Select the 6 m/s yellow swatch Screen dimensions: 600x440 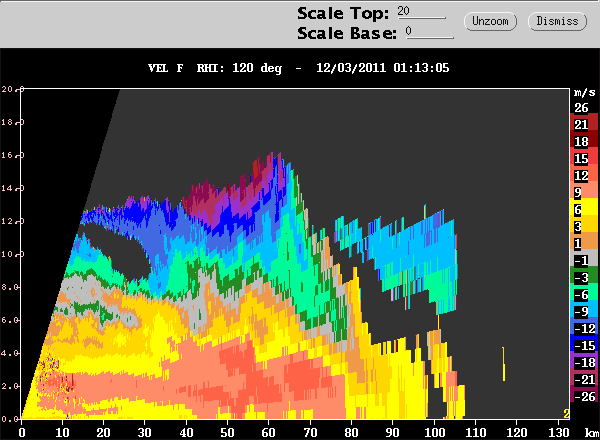(x=584, y=207)
